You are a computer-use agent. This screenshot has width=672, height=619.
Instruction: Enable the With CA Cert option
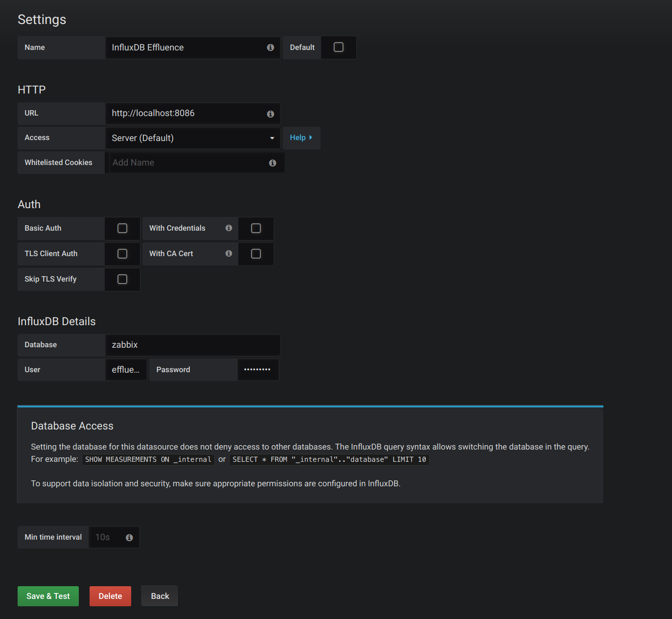[255, 254]
